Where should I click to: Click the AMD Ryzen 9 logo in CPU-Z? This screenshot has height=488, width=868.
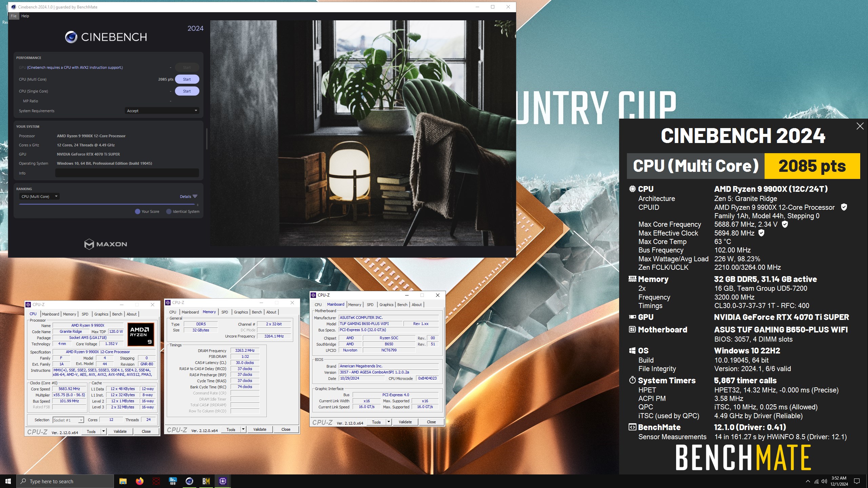point(141,334)
